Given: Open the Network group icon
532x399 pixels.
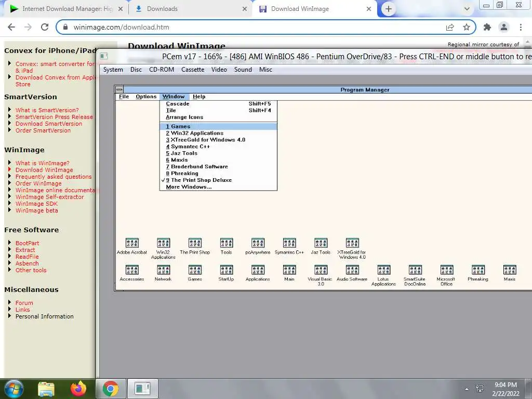Looking at the screenshot, I should [164, 270].
